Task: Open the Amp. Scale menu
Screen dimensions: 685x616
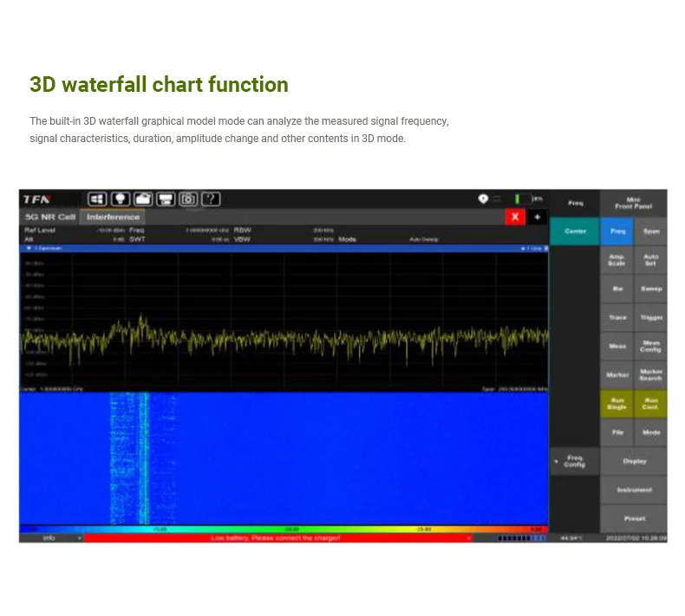Action: 616,260
